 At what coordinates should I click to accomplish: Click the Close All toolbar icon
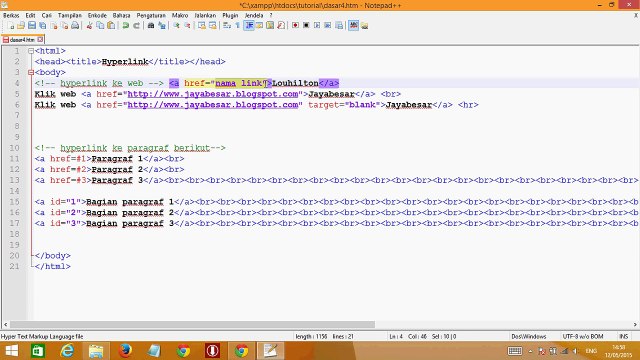[x=64, y=25]
